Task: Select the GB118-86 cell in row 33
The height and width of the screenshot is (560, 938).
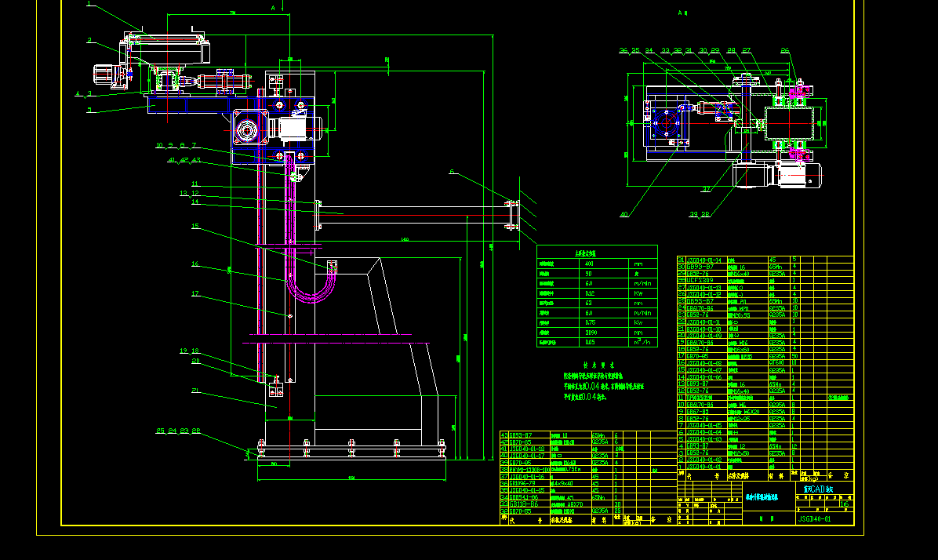Action: click(523, 504)
